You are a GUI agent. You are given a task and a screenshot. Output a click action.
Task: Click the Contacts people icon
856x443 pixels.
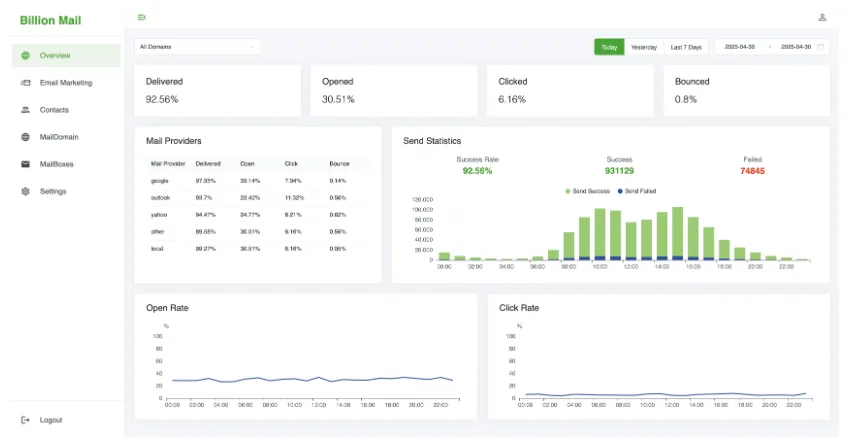[x=25, y=110]
